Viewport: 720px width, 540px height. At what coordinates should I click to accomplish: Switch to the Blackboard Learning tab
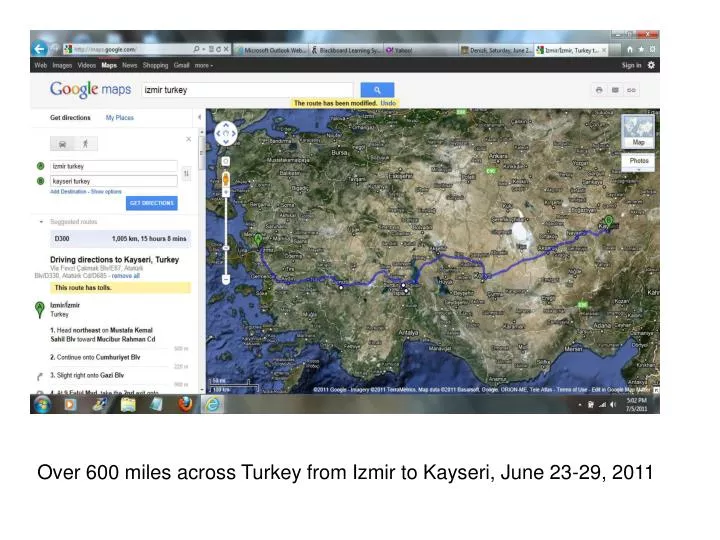tap(346, 51)
